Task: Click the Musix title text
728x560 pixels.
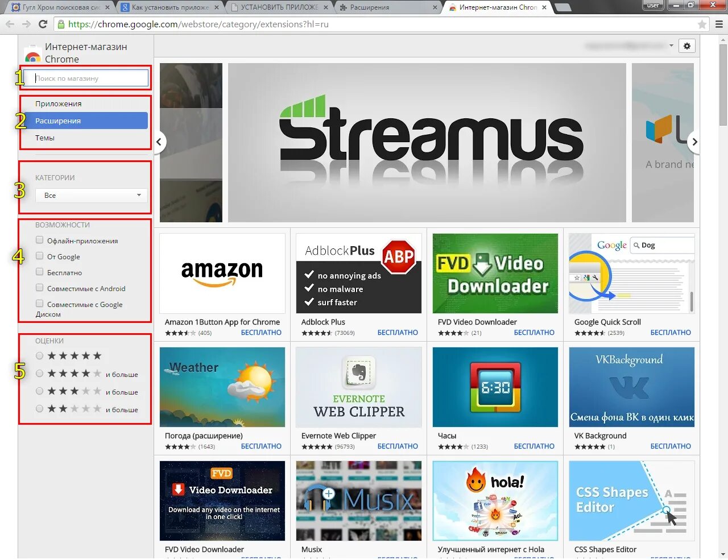Action: click(x=311, y=549)
